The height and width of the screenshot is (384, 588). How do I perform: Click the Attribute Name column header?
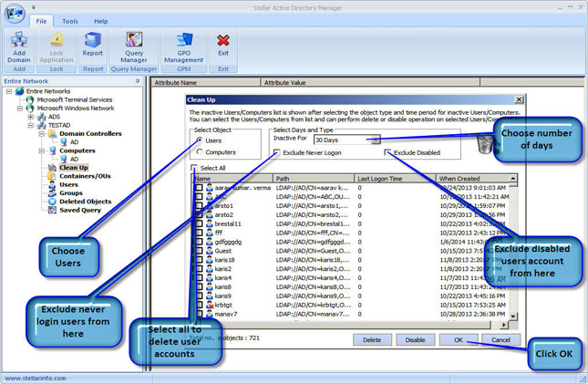coord(205,83)
